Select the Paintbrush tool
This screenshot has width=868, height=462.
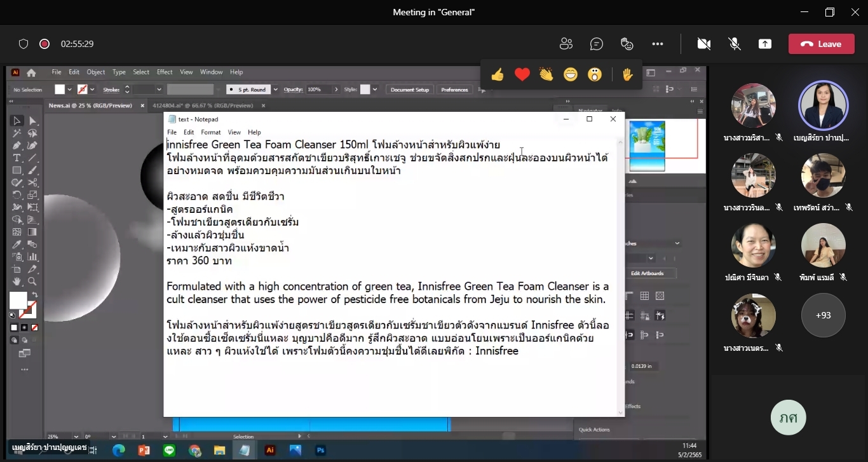click(x=32, y=170)
